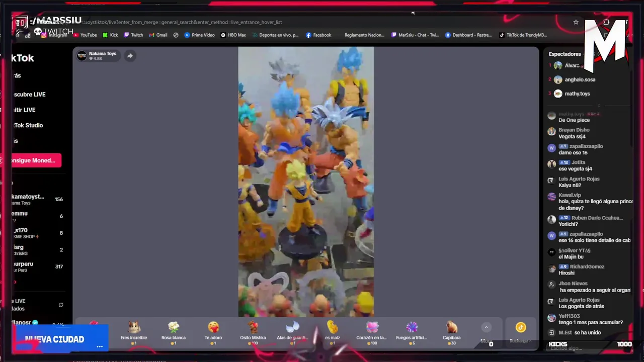This screenshot has width=644, height=362.
Task: Open viewer anghelo.sosa in Espectadores
Action: pos(580,79)
